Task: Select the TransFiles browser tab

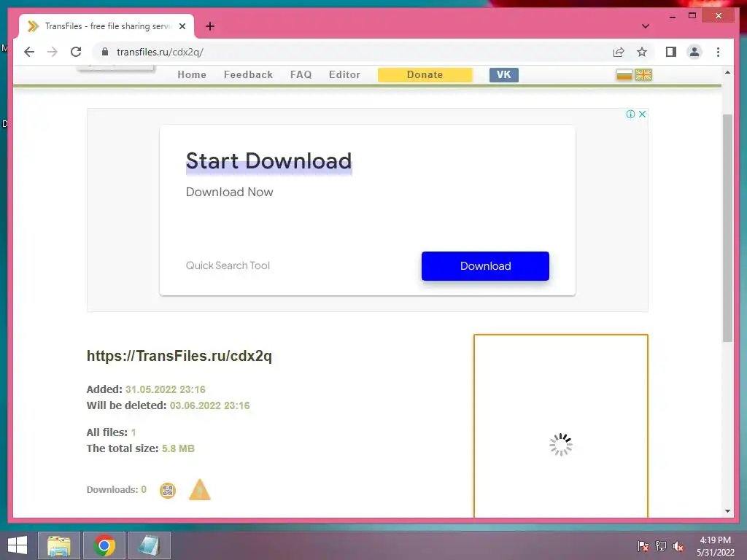Action: pyautogui.click(x=107, y=26)
